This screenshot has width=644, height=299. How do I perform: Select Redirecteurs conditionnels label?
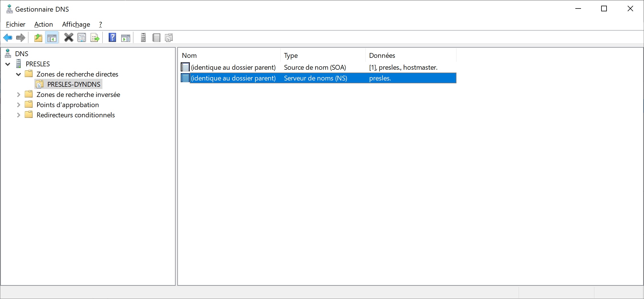pyautogui.click(x=76, y=115)
